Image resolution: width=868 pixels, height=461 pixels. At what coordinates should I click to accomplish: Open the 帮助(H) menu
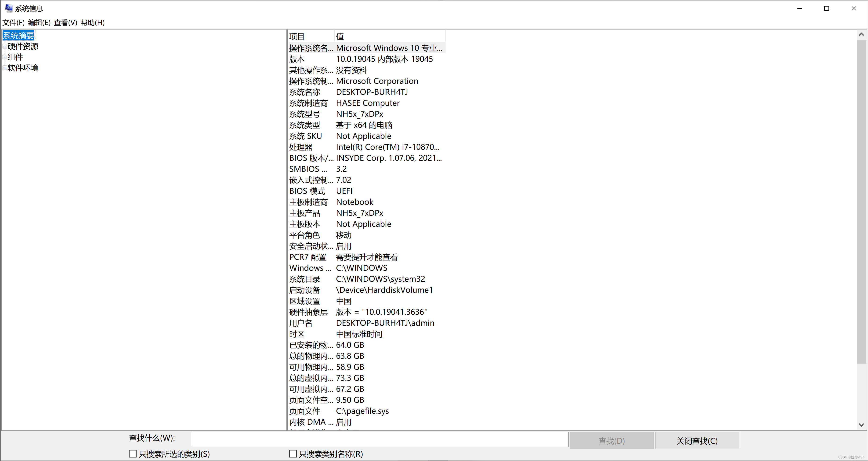coord(93,23)
